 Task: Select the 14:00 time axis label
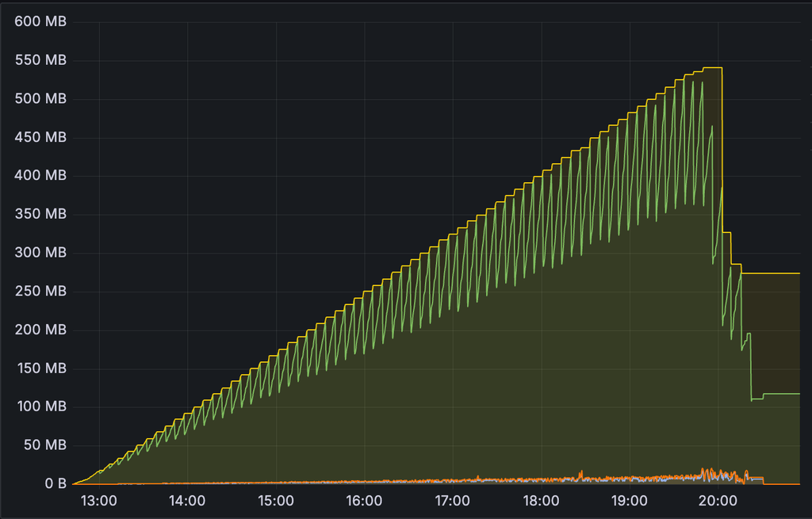[188, 501]
